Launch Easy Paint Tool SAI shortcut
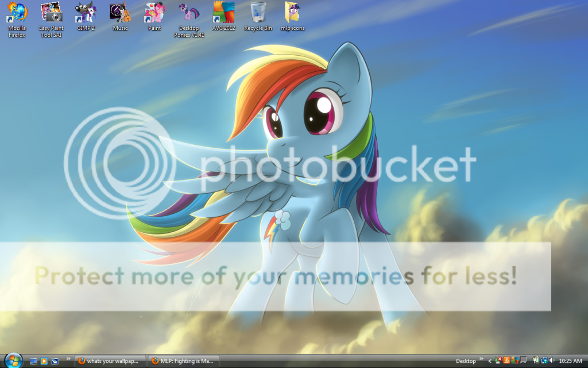Viewport: 588px width, 368px height. pos(51,20)
